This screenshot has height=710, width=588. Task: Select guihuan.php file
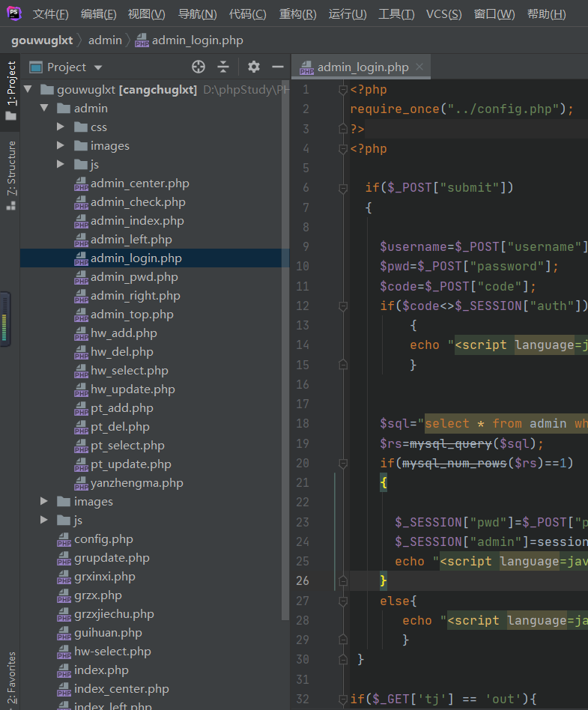point(109,633)
